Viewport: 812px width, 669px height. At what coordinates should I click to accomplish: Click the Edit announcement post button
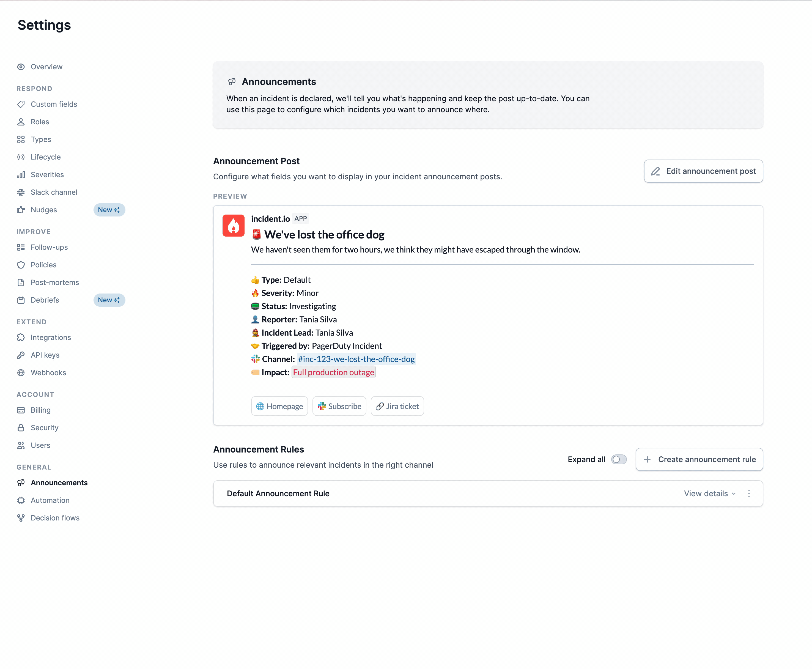pos(703,171)
